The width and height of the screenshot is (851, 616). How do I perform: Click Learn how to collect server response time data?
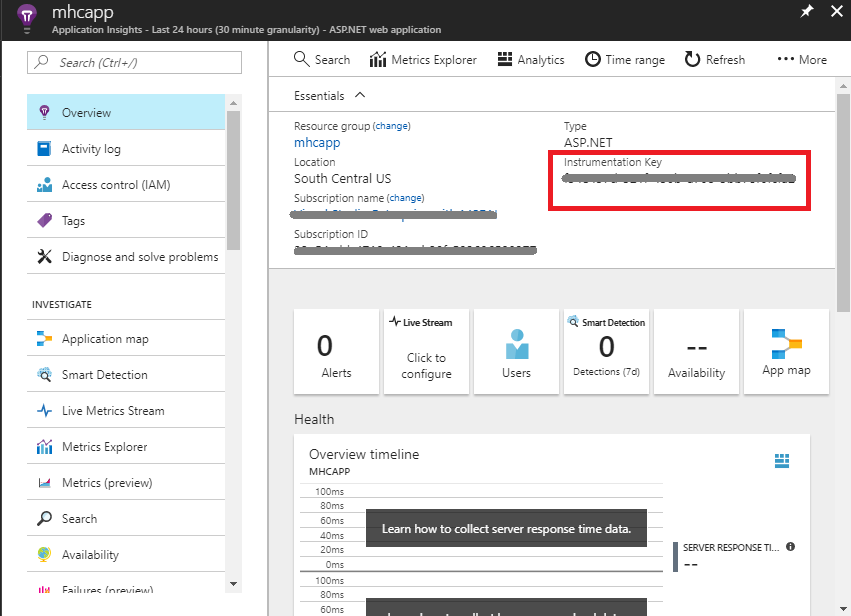click(x=506, y=529)
